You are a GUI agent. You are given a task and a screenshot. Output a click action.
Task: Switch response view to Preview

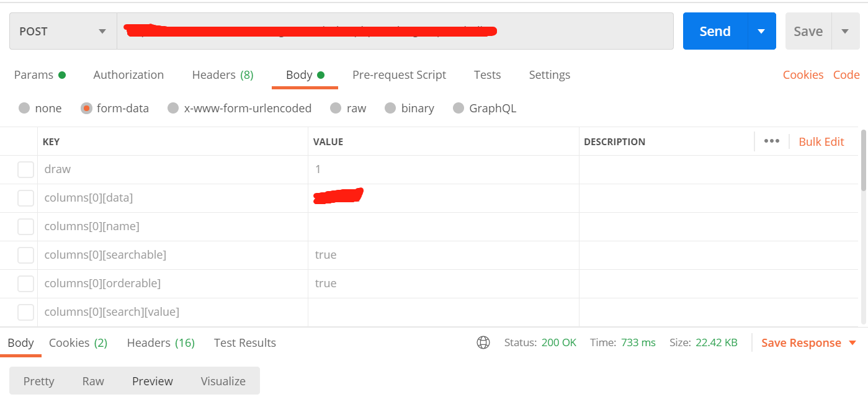point(152,381)
